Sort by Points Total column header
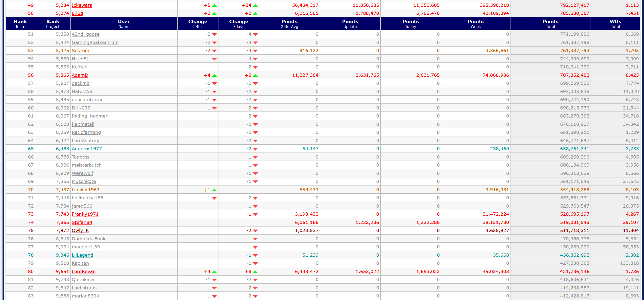 coord(550,24)
